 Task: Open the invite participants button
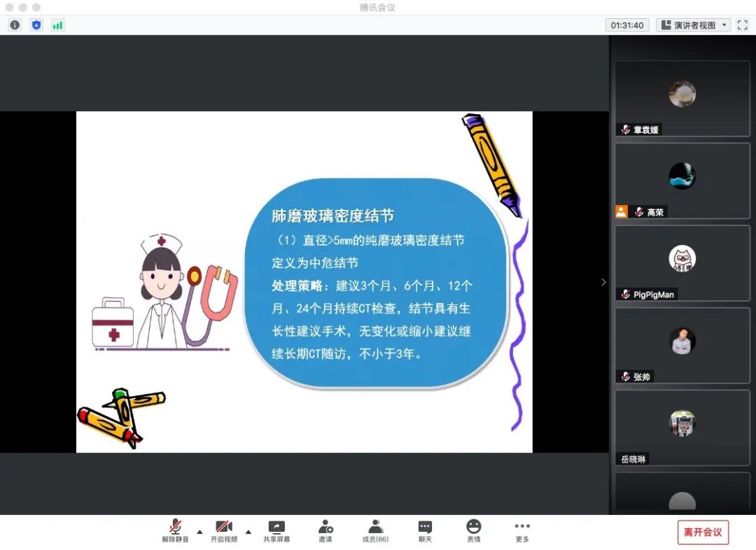325,531
